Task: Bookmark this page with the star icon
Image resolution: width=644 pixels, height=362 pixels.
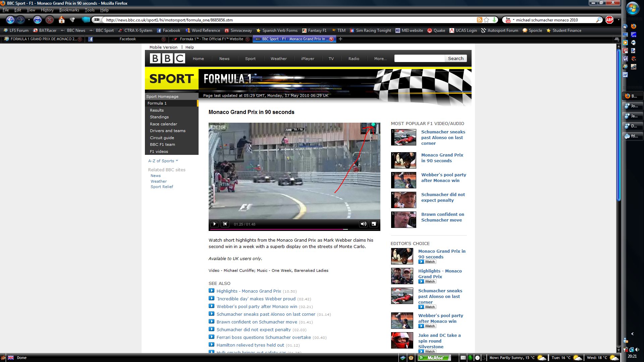Action: [486, 20]
